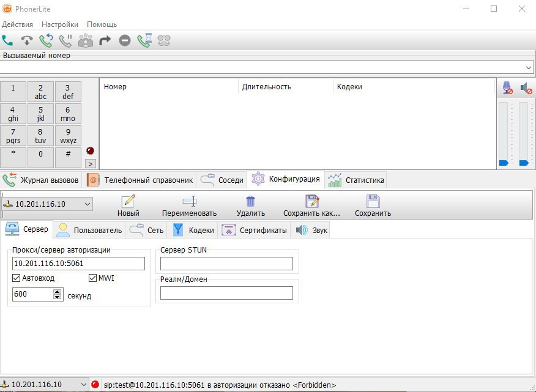This screenshot has height=392, width=536.
Task: Click the > button below the record indicator
Action: coord(90,164)
